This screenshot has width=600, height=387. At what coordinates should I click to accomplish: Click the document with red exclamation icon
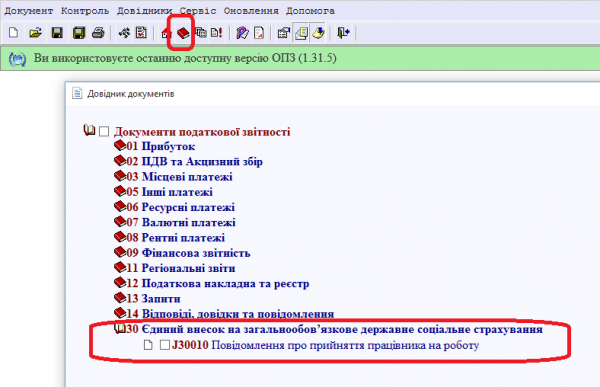217,33
